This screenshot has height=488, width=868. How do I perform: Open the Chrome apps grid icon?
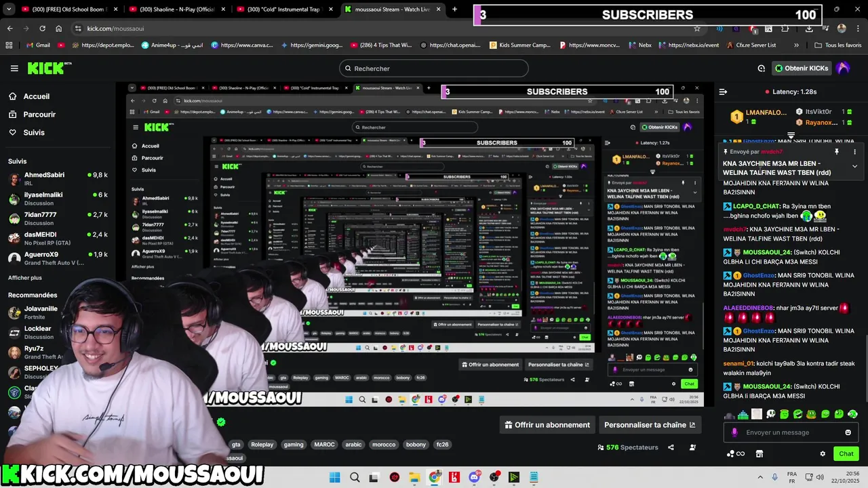click(x=9, y=45)
